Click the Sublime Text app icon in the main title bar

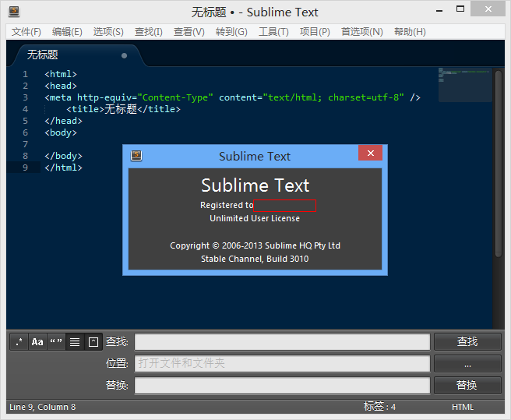pyautogui.click(x=14, y=12)
